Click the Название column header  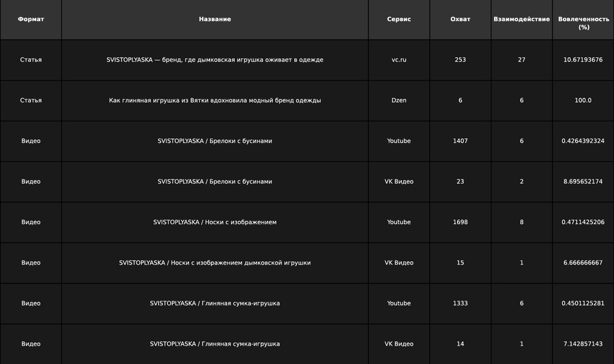coord(215,19)
